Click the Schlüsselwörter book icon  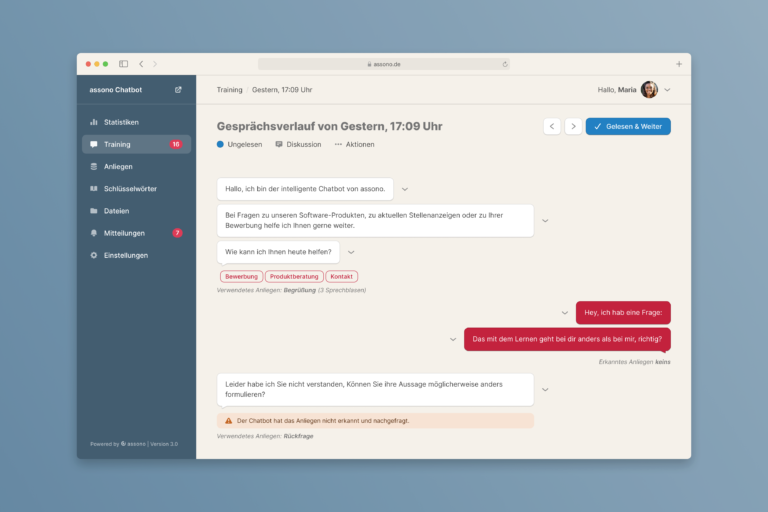[x=94, y=189]
